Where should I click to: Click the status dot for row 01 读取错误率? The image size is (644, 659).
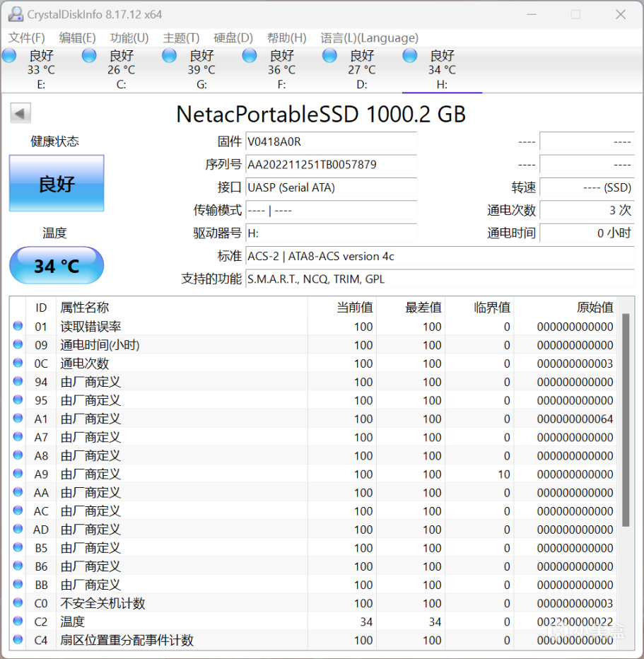pos(18,326)
